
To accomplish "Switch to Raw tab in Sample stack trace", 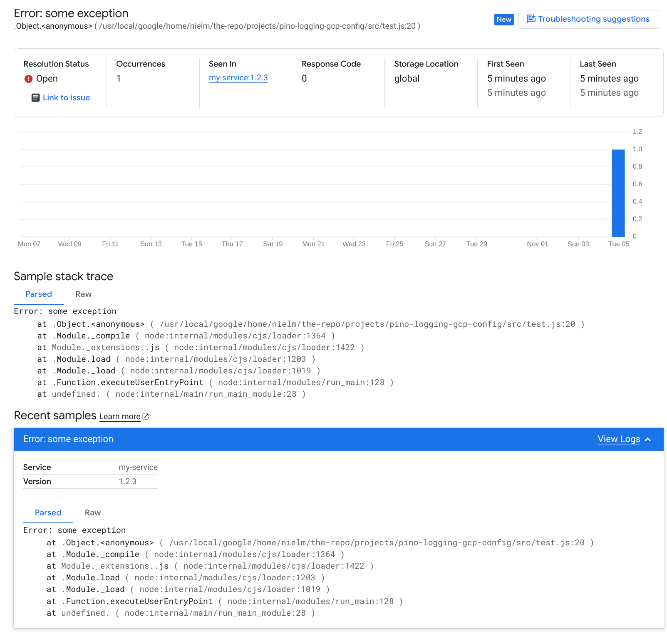I will pyautogui.click(x=84, y=294).
